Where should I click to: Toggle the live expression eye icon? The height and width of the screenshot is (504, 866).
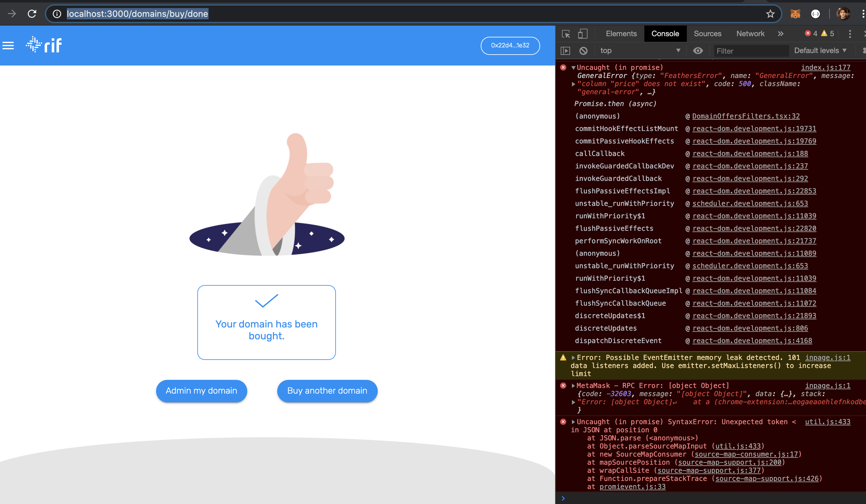pos(698,51)
